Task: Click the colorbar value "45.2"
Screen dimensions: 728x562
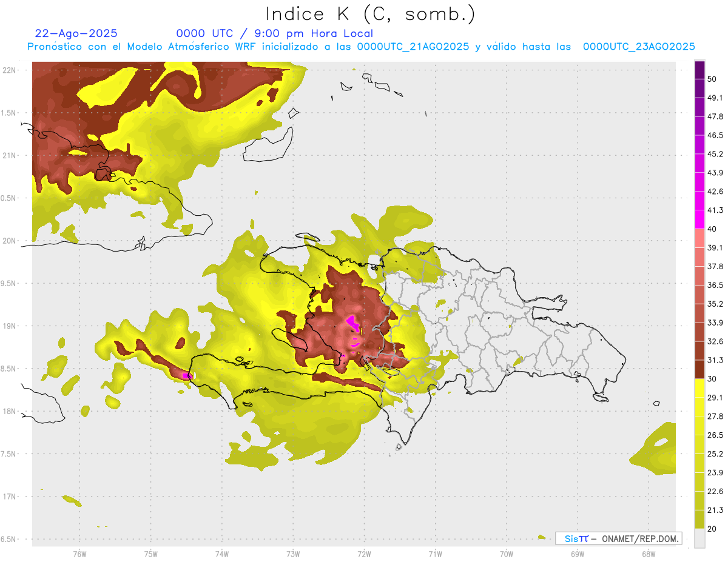Action: pyautogui.click(x=715, y=154)
